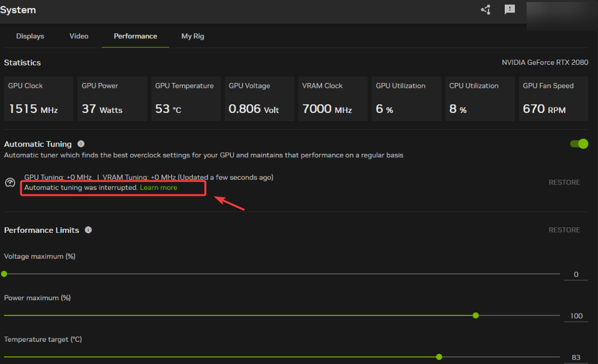This screenshot has width=598, height=364.
Task: Go to the My Rig tab
Action: (192, 36)
